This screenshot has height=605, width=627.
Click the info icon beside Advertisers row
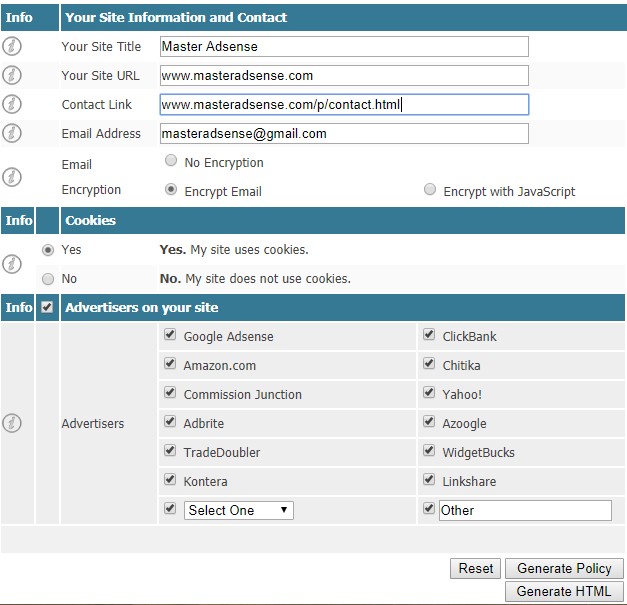[x=12, y=423]
